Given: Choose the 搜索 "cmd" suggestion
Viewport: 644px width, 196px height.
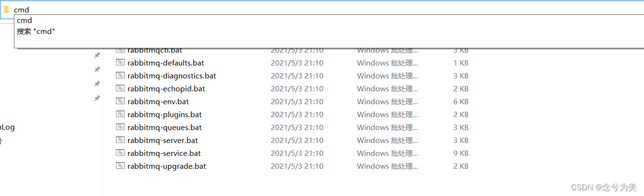Looking at the screenshot, I should 36,31.
